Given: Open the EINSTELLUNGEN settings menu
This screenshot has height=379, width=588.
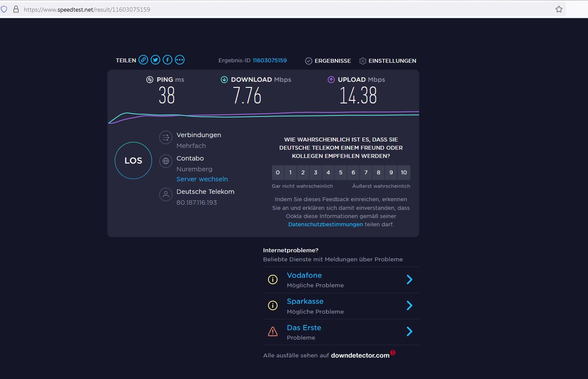Looking at the screenshot, I should point(388,61).
